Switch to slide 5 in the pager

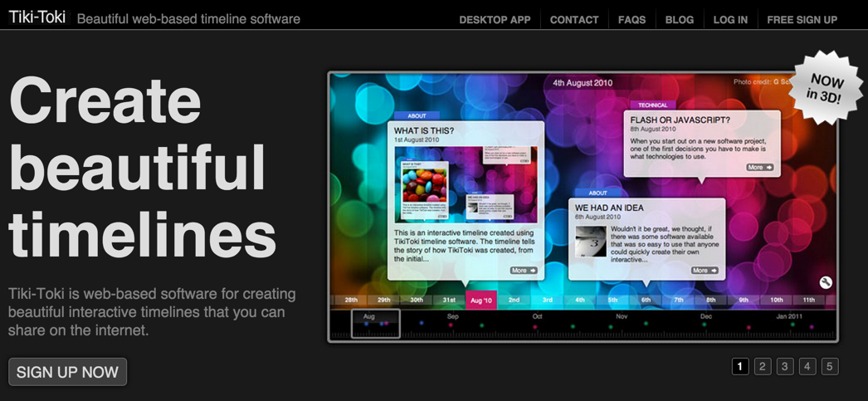(830, 366)
